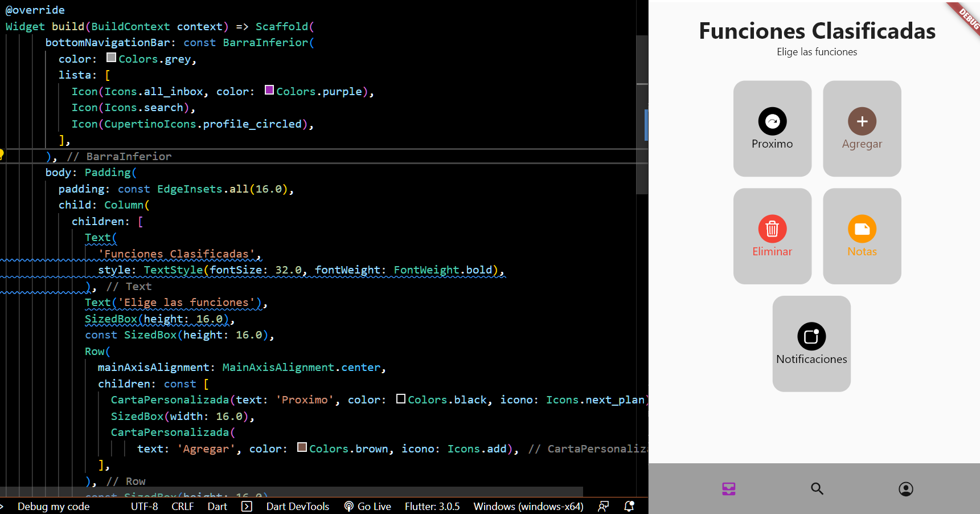980x514 pixels.
Task: Launch Dart DevTools from the status bar
Action: pyautogui.click(x=297, y=506)
